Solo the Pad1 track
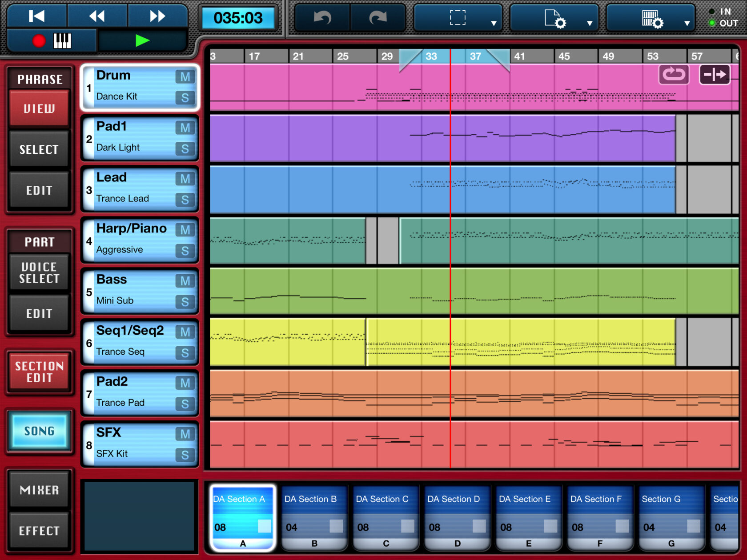The image size is (747, 560). tap(185, 149)
